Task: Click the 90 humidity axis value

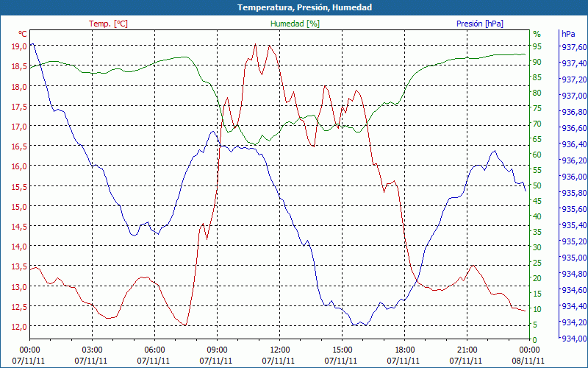Action: click(x=537, y=62)
